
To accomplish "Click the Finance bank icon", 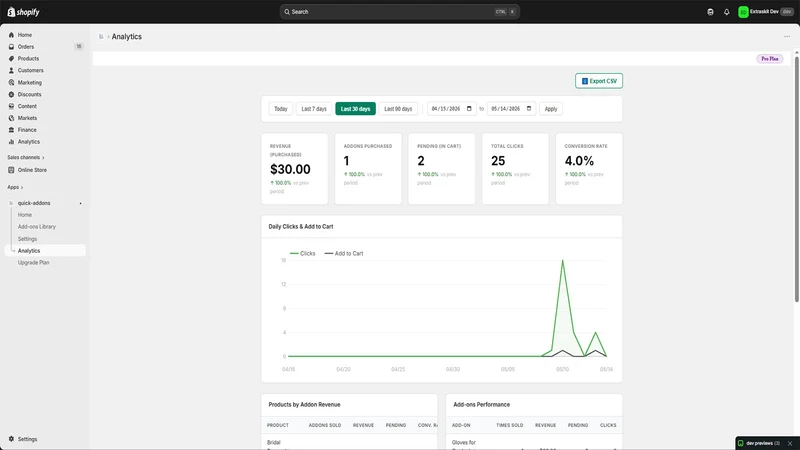I will 11,130.
